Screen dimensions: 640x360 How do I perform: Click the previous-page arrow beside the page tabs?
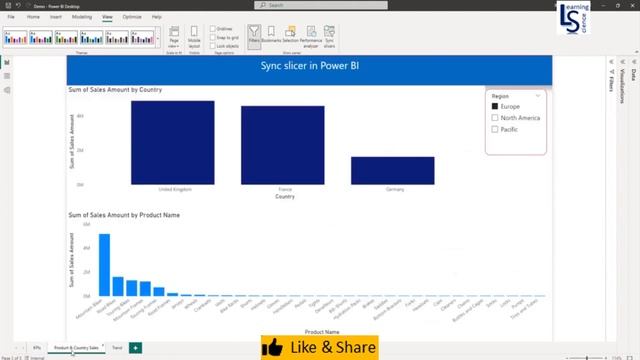tap(16, 348)
